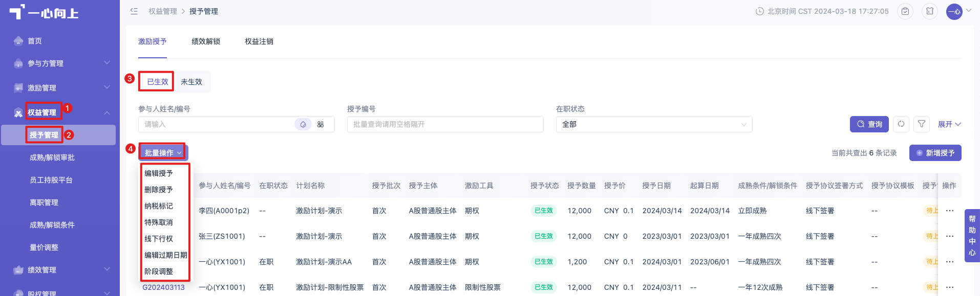The image size is (980, 296).
Task: Open 量价调整 in sidebar
Action: pos(44,247)
